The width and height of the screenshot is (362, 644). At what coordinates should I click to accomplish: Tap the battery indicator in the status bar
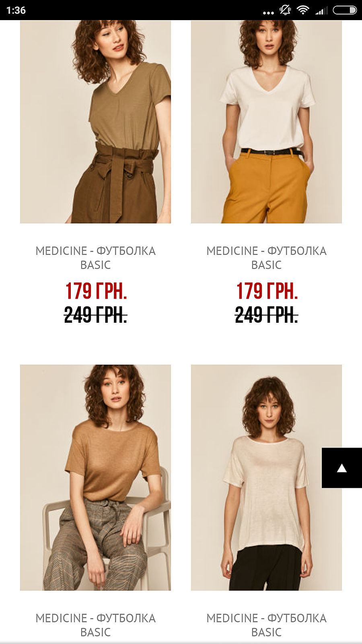tap(345, 10)
